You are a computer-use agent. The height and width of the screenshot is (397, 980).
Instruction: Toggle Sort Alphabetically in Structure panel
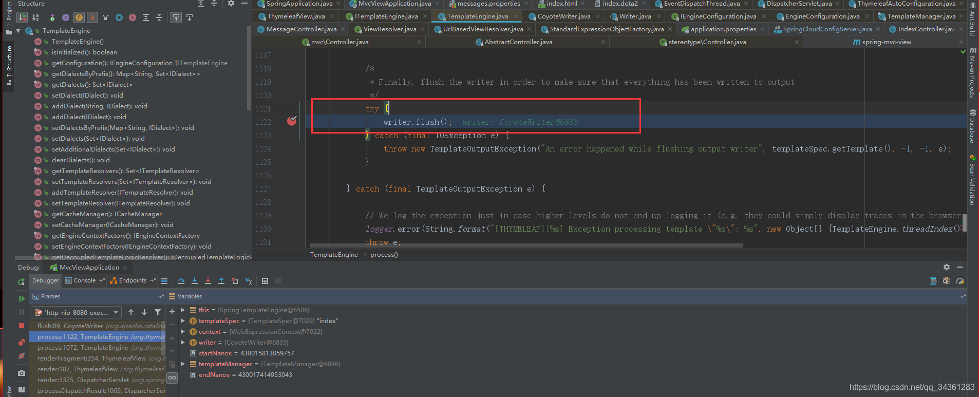(x=35, y=17)
